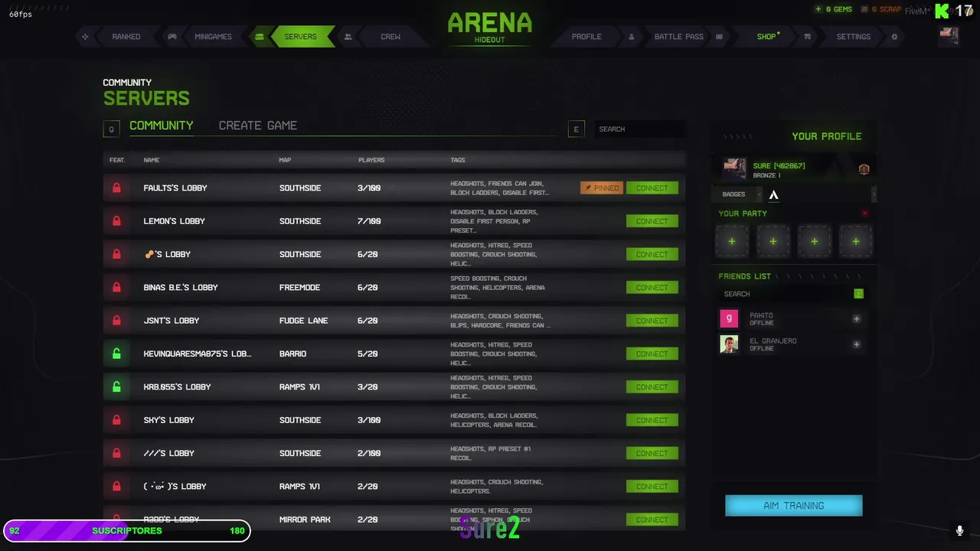The image size is (980, 551).
Task: Connect to Faults's Lobby
Action: [x=652, y=187]
